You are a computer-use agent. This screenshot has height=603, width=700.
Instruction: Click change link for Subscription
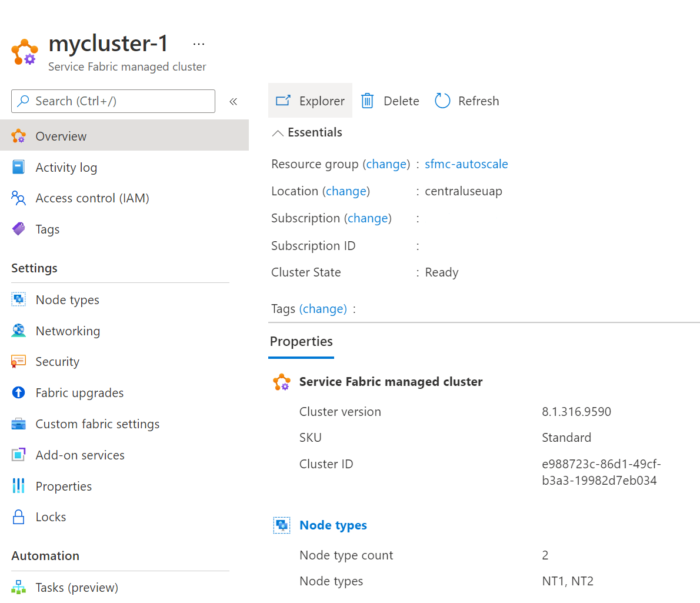pos(368,218)
